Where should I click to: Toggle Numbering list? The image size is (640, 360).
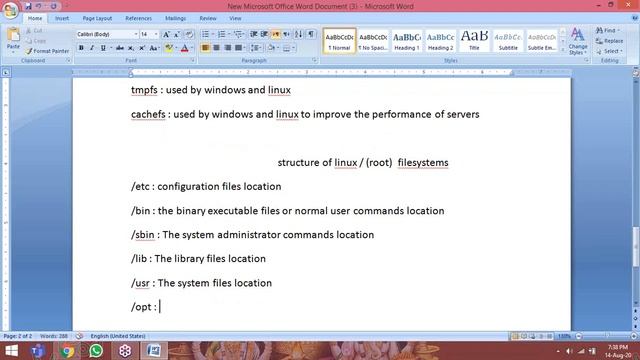(x=221, y=34)
